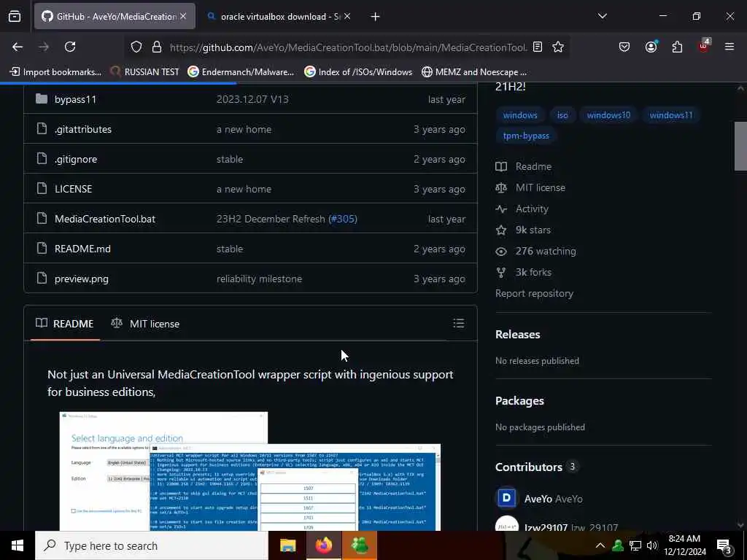Viewport: 747px width, 560px height.
Task: Go back with the browser back arrow
Action: [x=18, y=47]
